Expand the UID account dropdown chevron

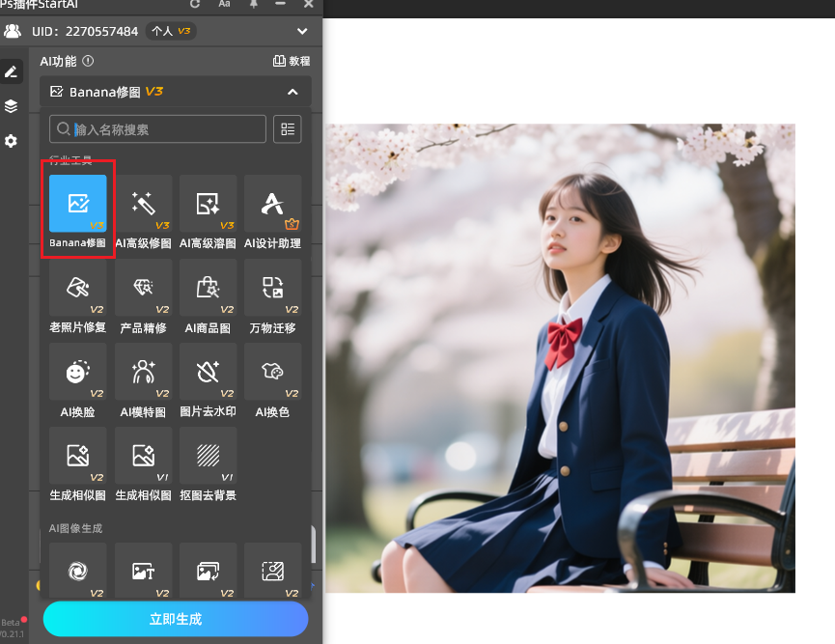point(303,31)
